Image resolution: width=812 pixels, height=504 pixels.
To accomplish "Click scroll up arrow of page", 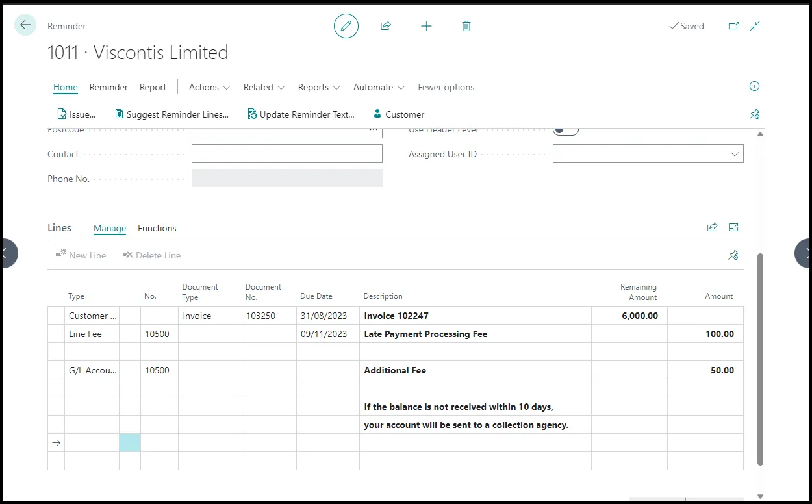I will (x=760, y=134).
